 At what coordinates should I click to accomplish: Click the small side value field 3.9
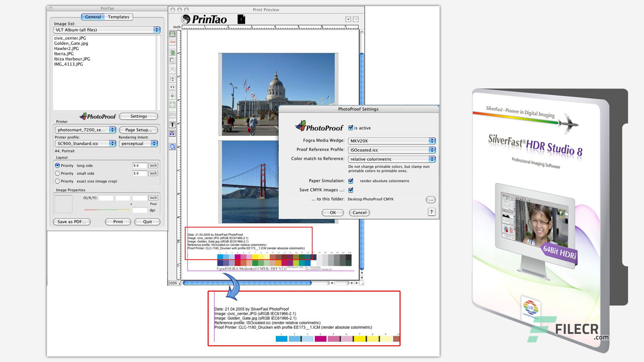[x=140, y=173]
